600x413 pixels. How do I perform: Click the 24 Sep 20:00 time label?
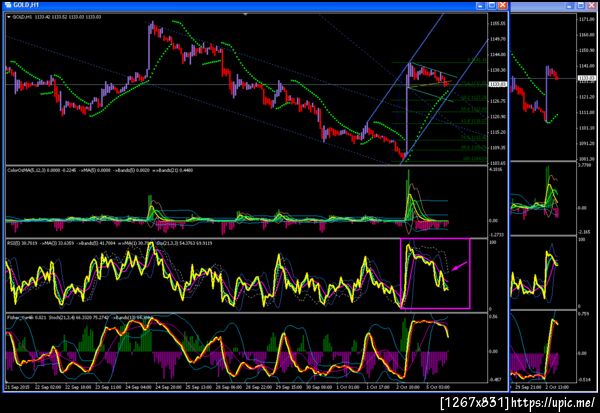click(168, 387)
